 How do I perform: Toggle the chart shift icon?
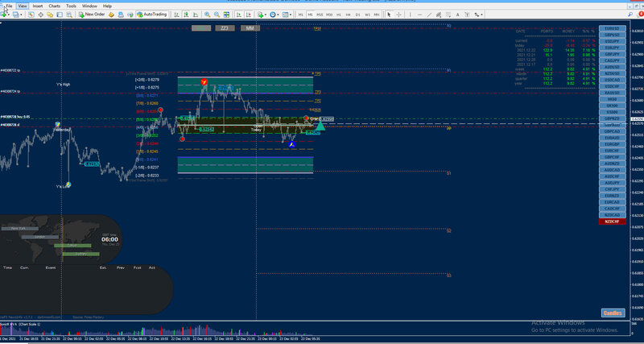[249, 15]
